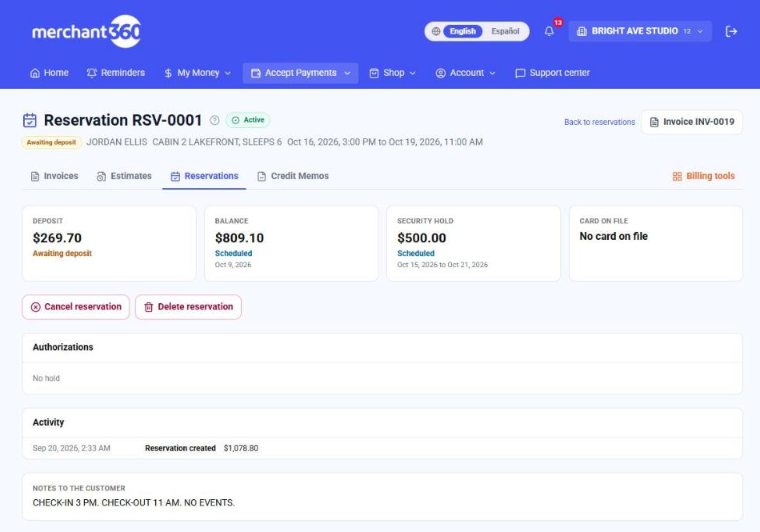Switch language to English
The width and height of the screenshot is (760, 532).
tap(463, 31)
